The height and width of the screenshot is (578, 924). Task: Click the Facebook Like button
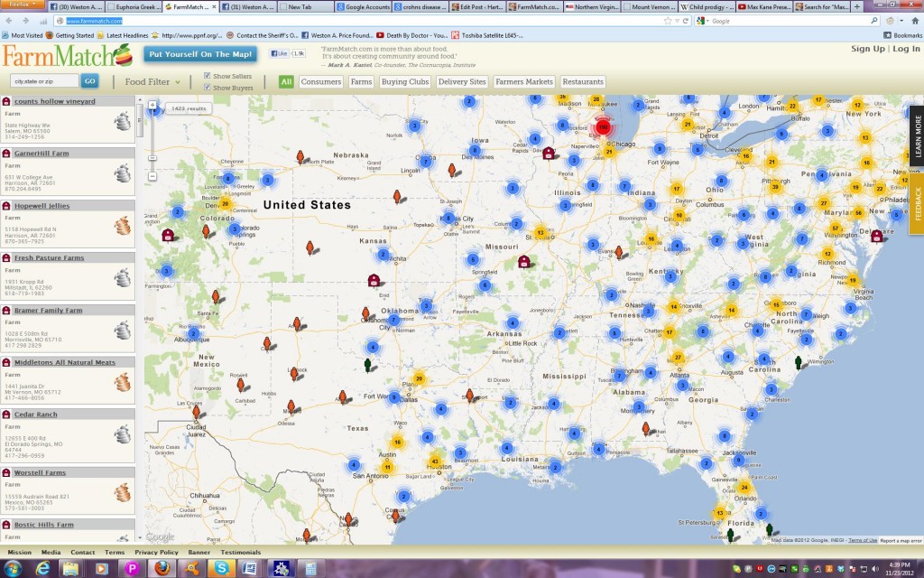[x=279, y=53]
